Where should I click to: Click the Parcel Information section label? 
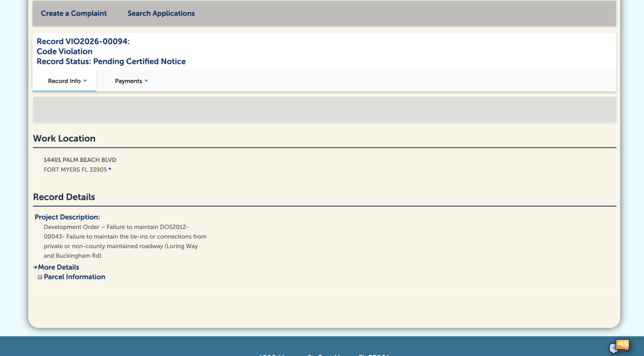74,277
